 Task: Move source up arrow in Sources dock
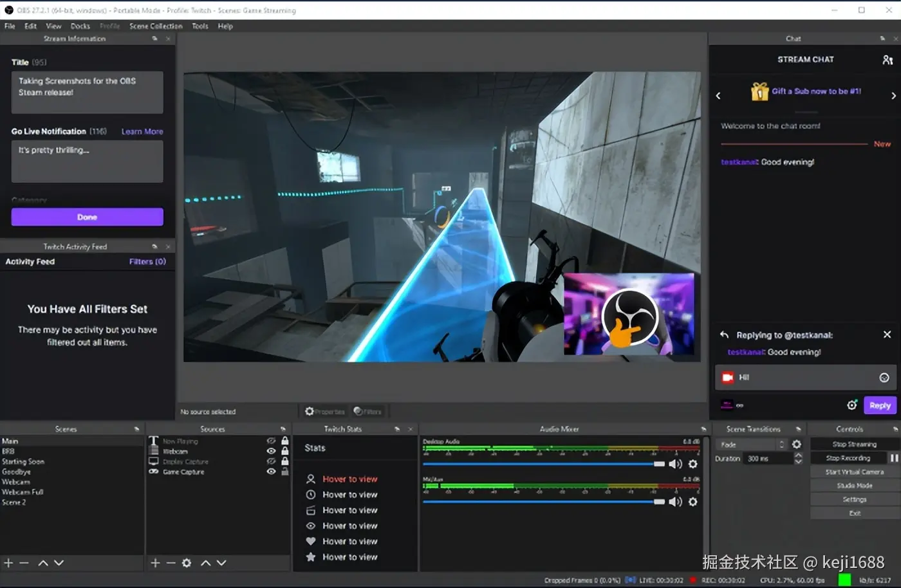pos(206,563)
